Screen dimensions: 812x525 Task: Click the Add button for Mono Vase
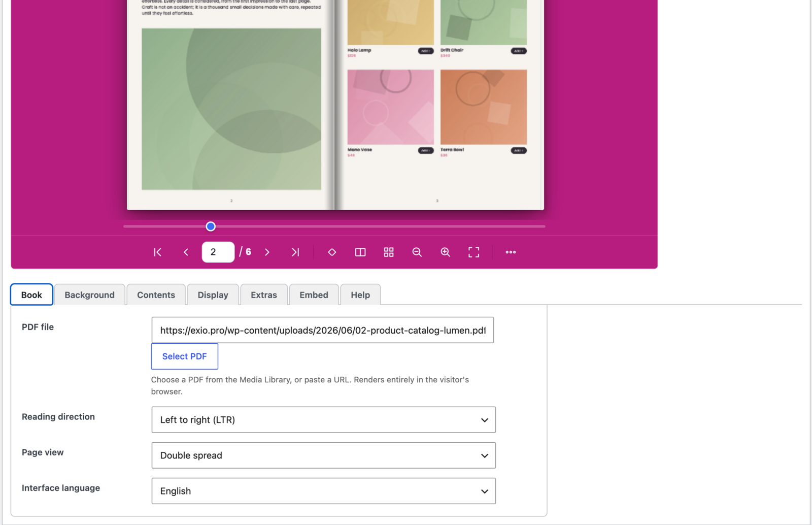[x=426, y=150]
